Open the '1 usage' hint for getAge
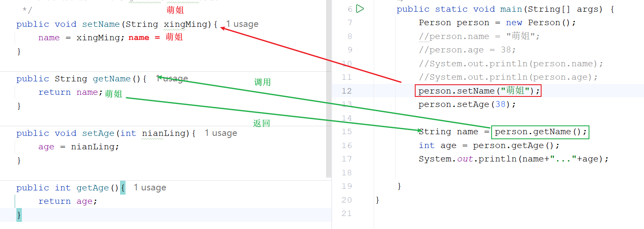This screenshot has height=229, width=644. pos(150,188)
